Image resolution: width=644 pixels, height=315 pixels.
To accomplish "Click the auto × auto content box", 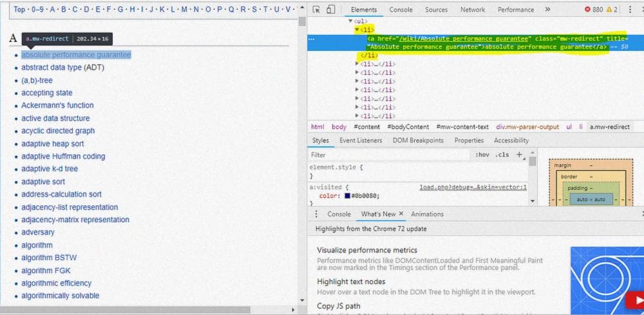I will (591, 199).
